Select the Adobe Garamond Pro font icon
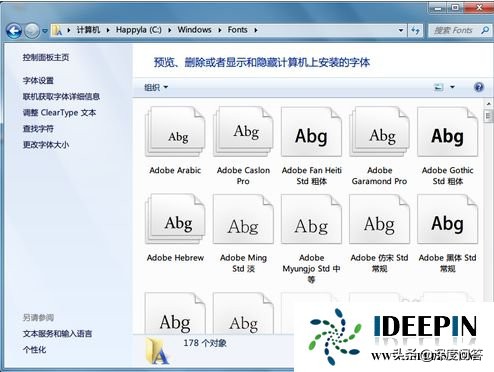The width and height of the screenshot is (494, 372). pyautogui.click(x=379, y=132)
